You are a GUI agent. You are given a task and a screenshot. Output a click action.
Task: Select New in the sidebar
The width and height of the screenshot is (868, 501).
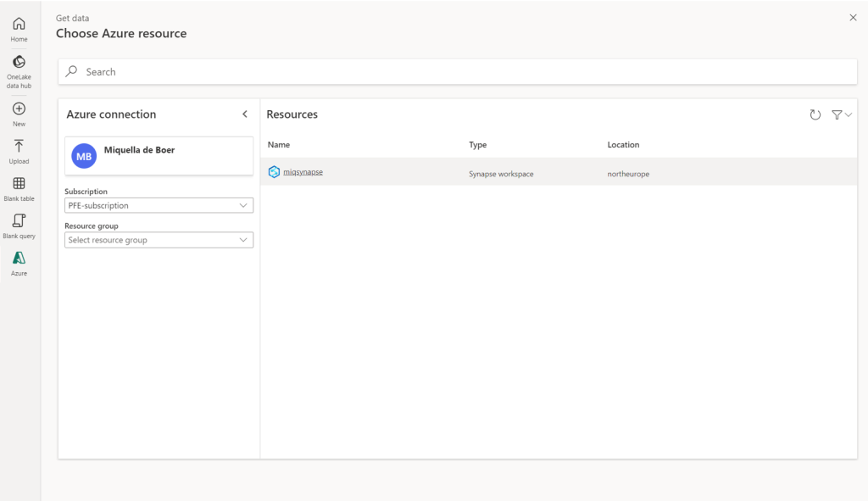coord(19,114)
